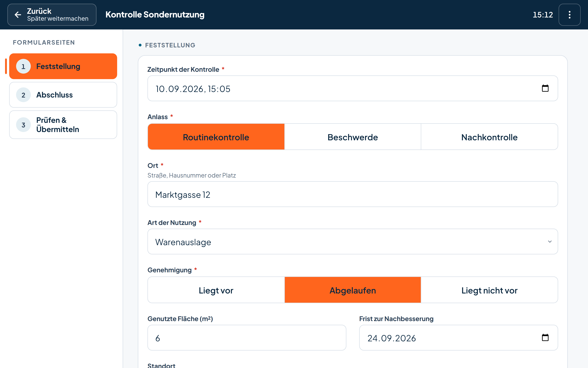588x368 pixels.
Task: Click the FORMULARSEITEN sidebar heading
Action: (x=44, y=42)
